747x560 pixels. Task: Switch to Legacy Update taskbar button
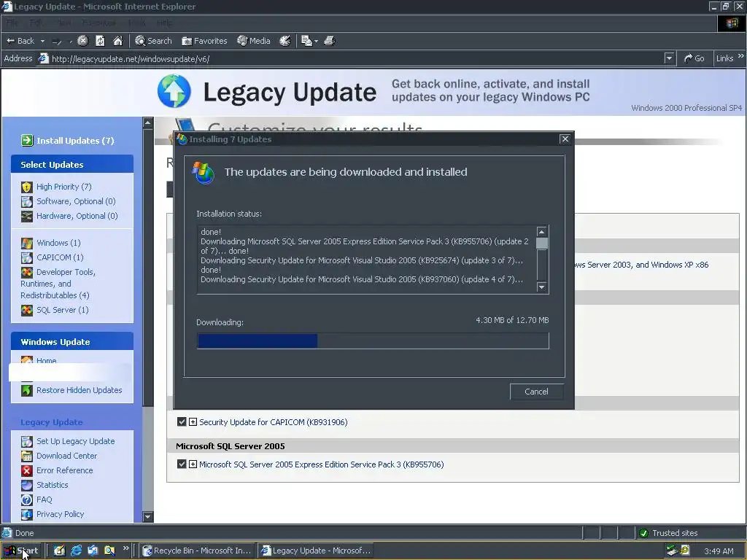[316, 551]
